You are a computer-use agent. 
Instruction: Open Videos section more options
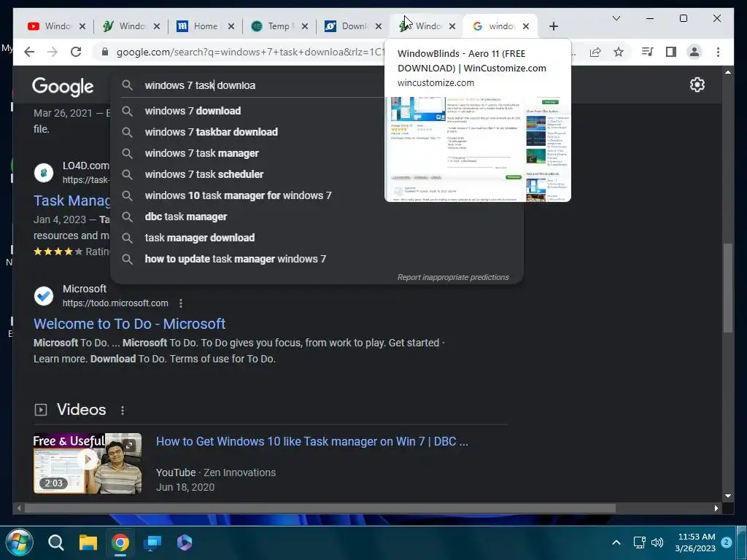click(x=123, y=411)
